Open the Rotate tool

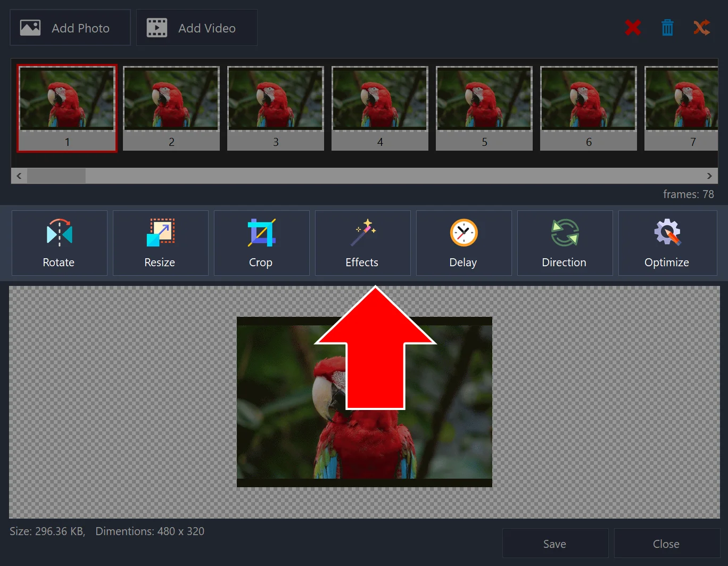(x=59, y=243)
